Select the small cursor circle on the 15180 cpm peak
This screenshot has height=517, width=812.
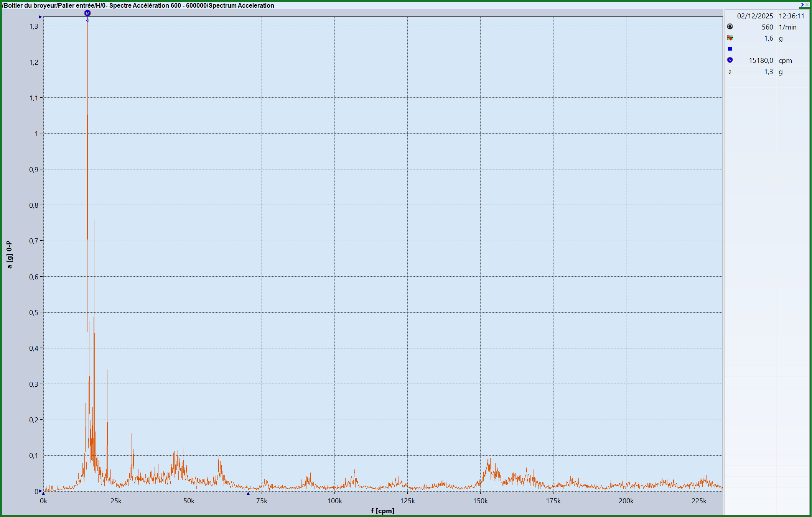click(x=87, y=20)
